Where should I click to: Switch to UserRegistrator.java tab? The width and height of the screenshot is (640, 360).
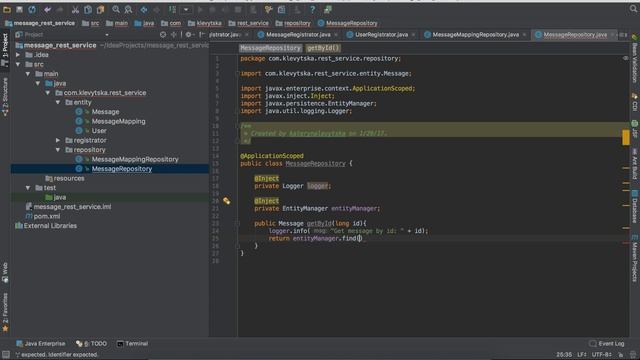point(381,35)
